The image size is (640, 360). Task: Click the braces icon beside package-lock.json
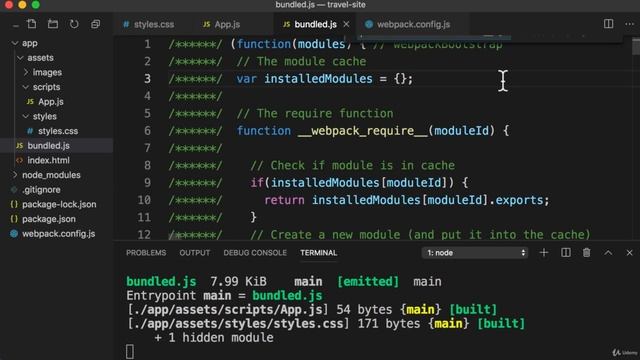[14, 204]
